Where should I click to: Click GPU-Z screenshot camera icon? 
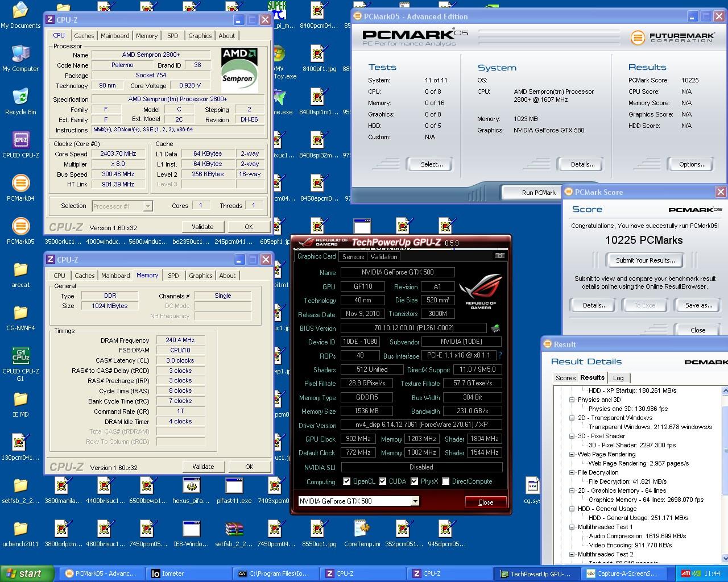click(499, 256)
